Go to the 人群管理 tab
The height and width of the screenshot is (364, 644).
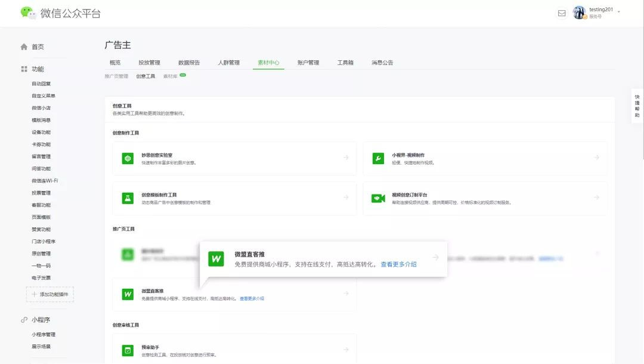(x=229, y=63)
